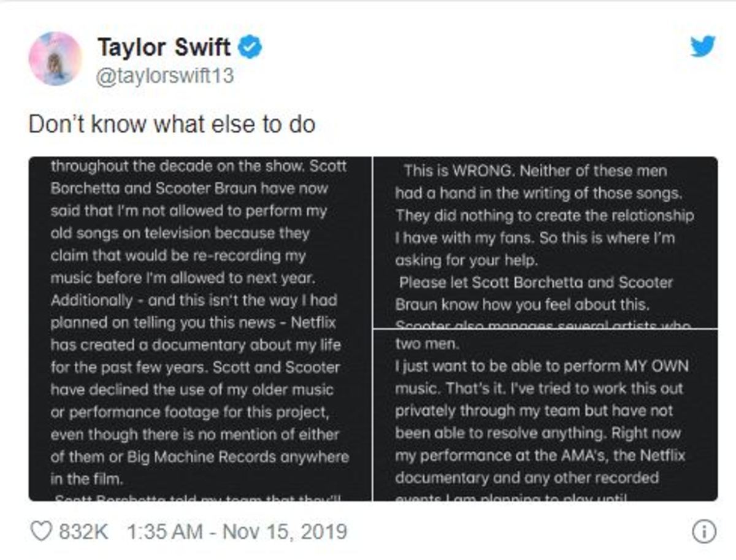Viewport: 736px width, 560px height.
Task: Click the Nov 15, 2019 date
Action: (x=284, y=531)
